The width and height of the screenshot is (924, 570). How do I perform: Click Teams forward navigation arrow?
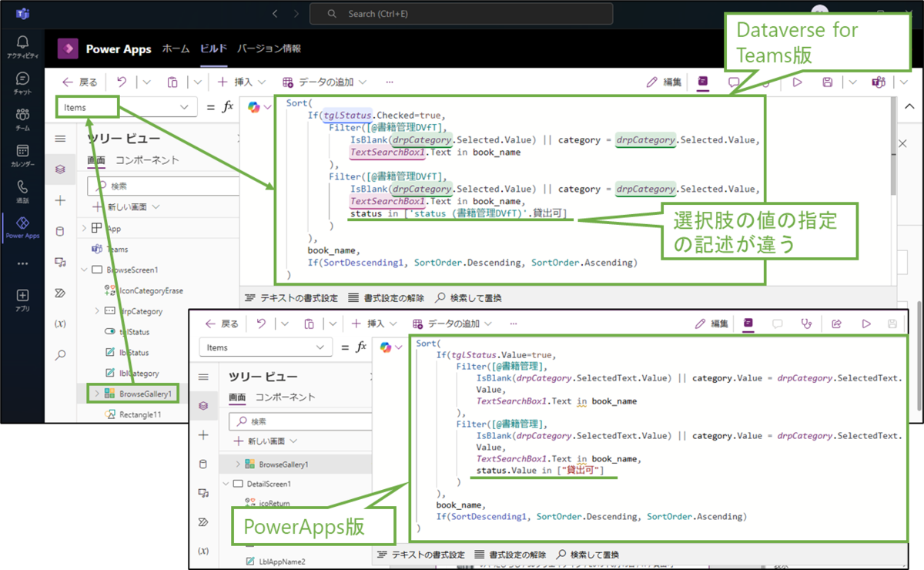click(296, 14)
